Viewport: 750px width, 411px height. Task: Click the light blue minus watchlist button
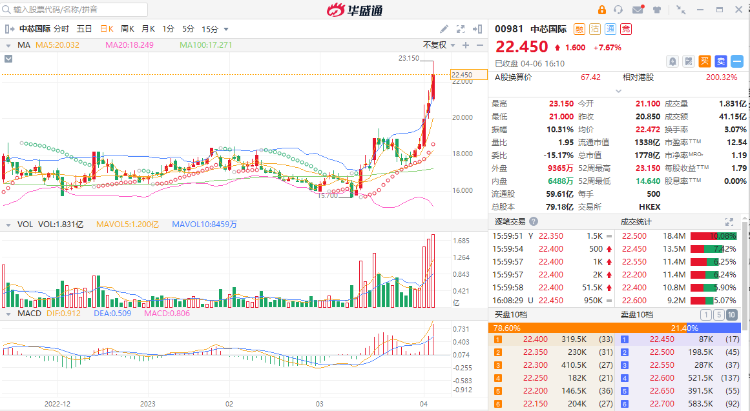tap(737, 61)
